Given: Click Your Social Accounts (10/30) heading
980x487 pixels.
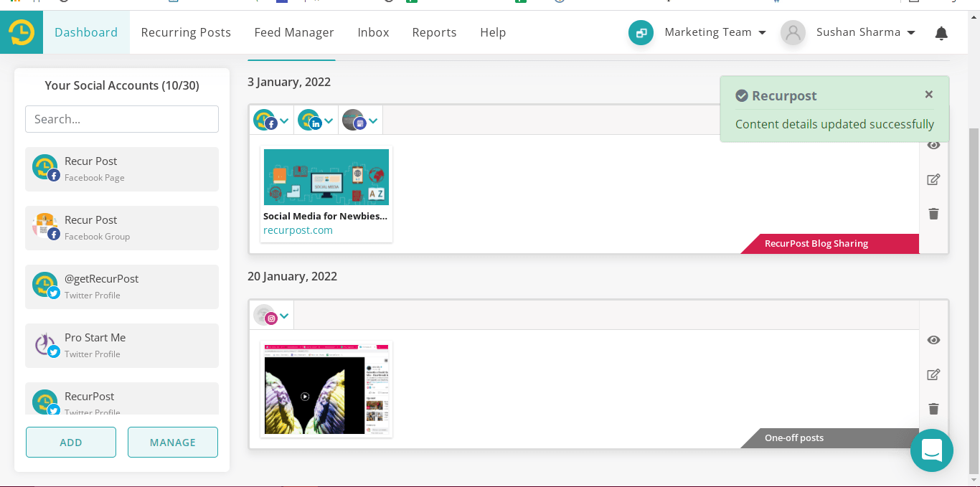Looking at the screenshot, I should [x=122, y=85].
